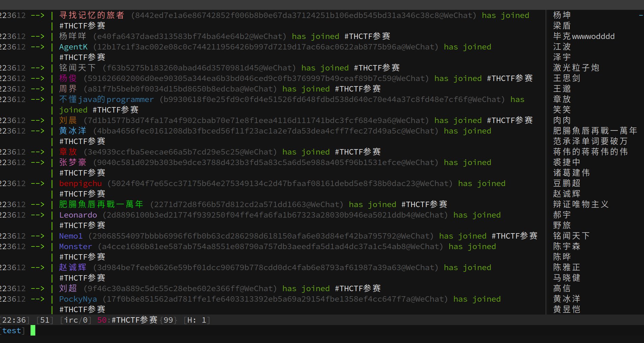Screen dimensions: 644x343
Task: Select 泽宇 in the nicklist
Action: [562, 57]
